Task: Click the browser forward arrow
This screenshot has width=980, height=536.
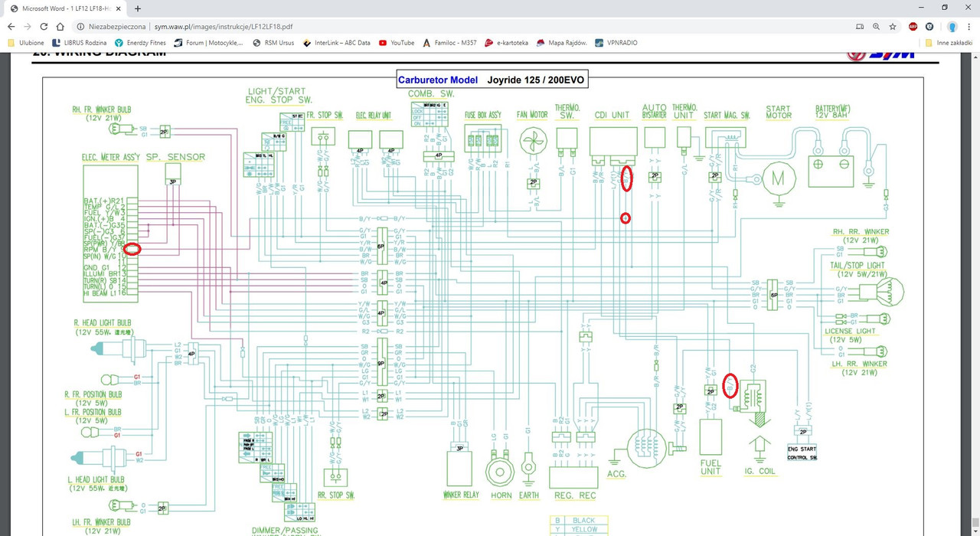Action: (x=28, y=26)
